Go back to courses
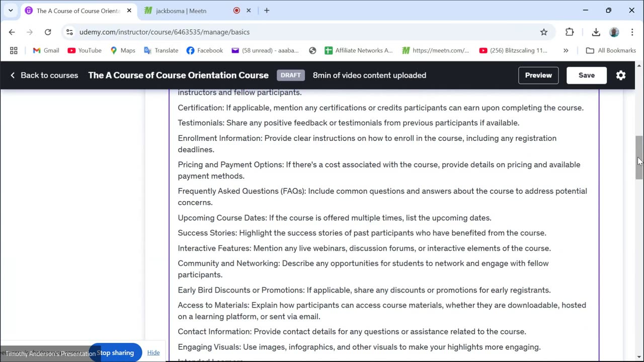Screen dimensions: 644x362 coord(44,75)
